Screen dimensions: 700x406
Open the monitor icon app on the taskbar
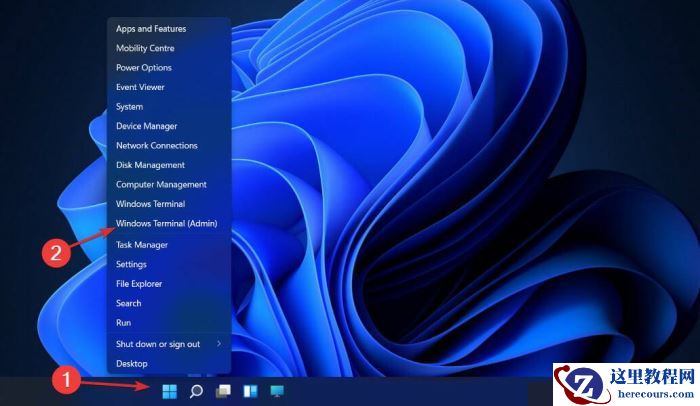(x=277, y=391)
